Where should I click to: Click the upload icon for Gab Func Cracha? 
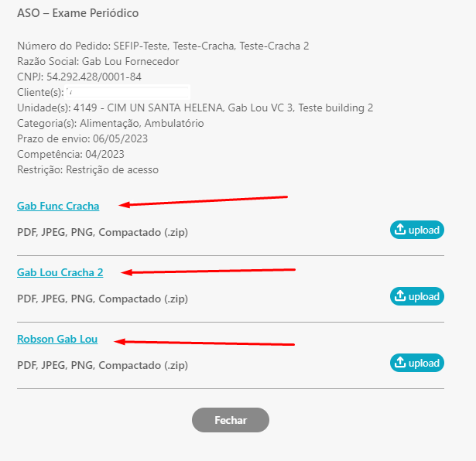pyautogui.click(x=417, y=230)
